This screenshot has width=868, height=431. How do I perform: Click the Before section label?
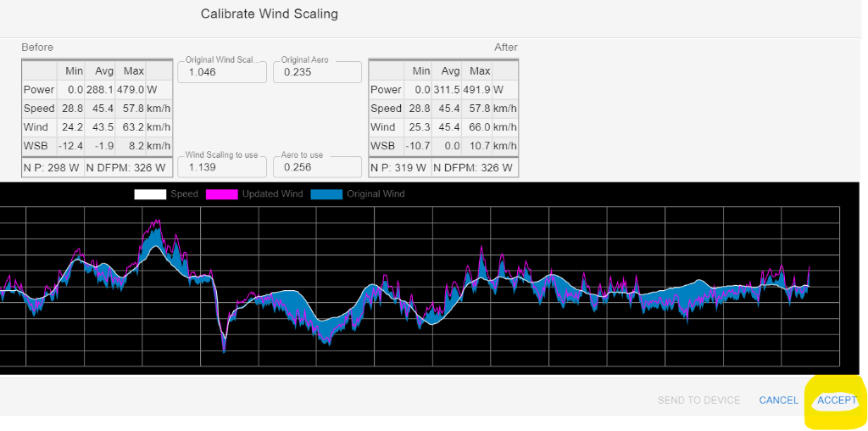[37, 48]
